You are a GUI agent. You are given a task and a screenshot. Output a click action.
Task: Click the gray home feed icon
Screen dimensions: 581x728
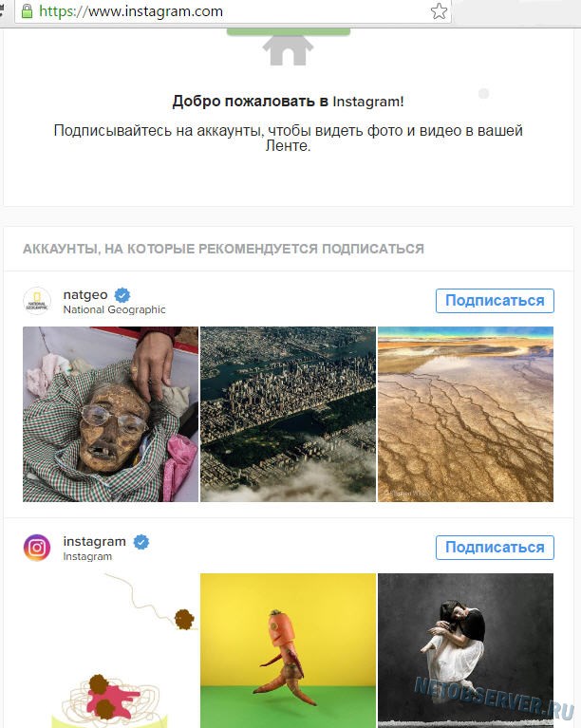click(x=288, y=50)
